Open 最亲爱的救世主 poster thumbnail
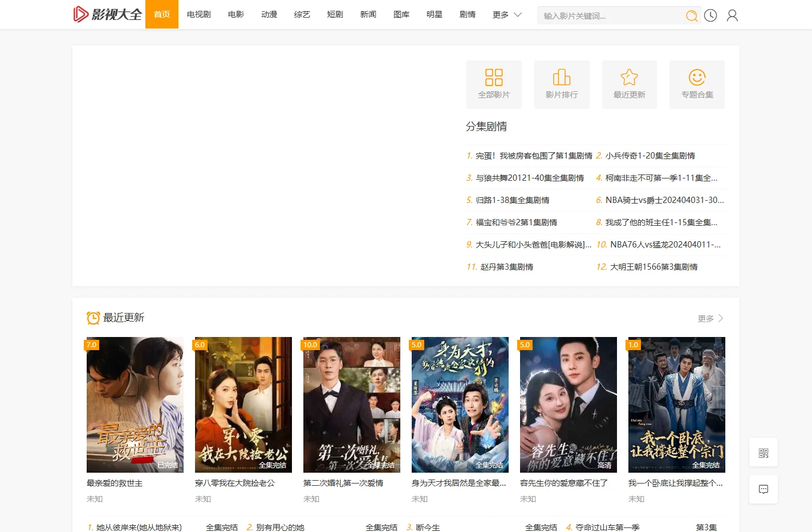812x532 pixels. [x=135, y=404]
